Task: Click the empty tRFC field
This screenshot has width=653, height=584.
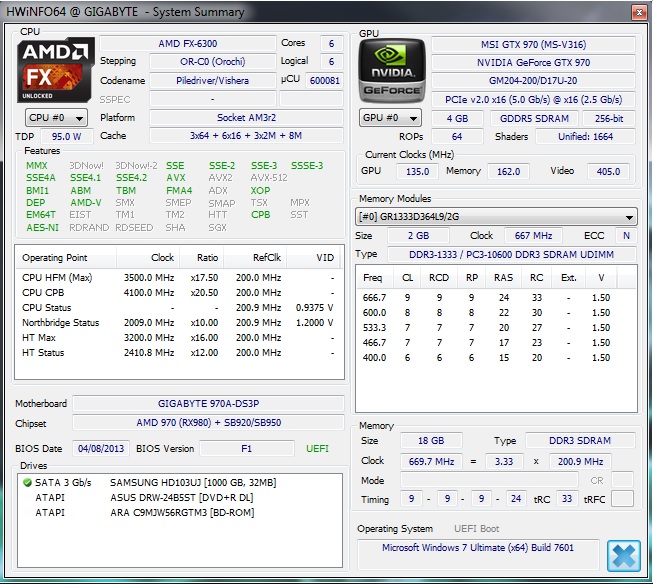Action: (622, 499)
